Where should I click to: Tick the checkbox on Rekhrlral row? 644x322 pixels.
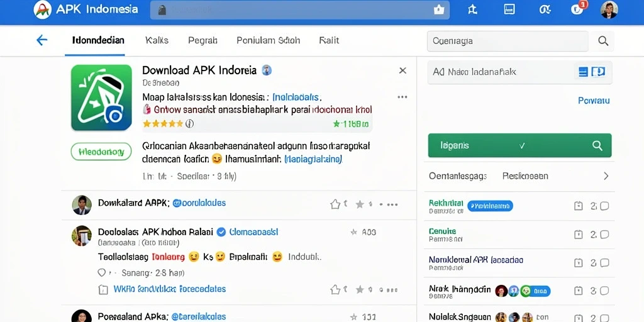(604, 206)
